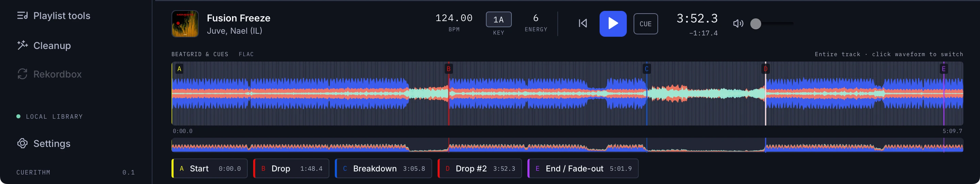
Task: Click the Settings gear icon
Action: click(x=22, y=143)
